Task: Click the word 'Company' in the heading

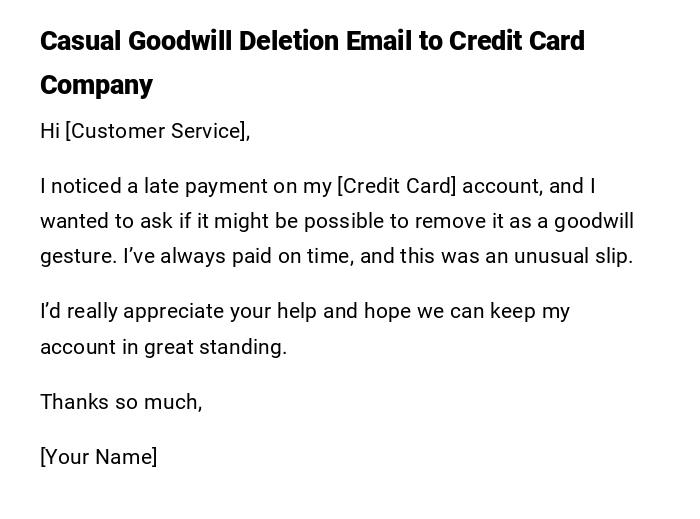Action: (96, 85)
